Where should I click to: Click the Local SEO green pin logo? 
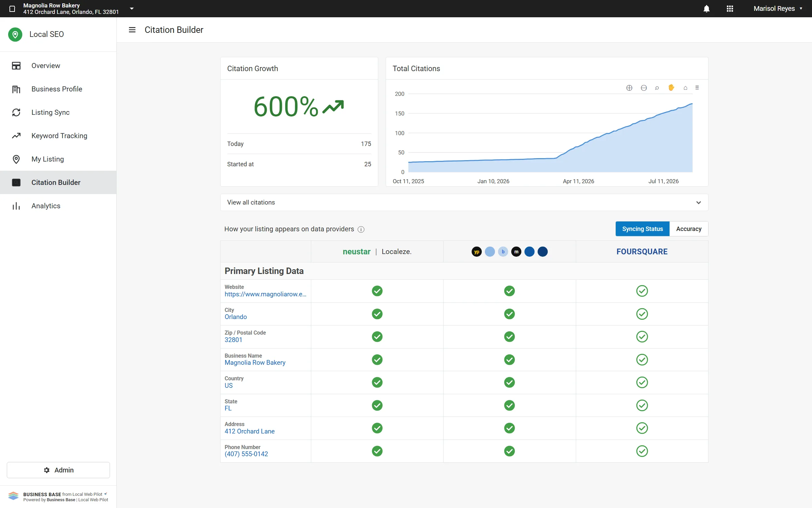pos(15,34)
